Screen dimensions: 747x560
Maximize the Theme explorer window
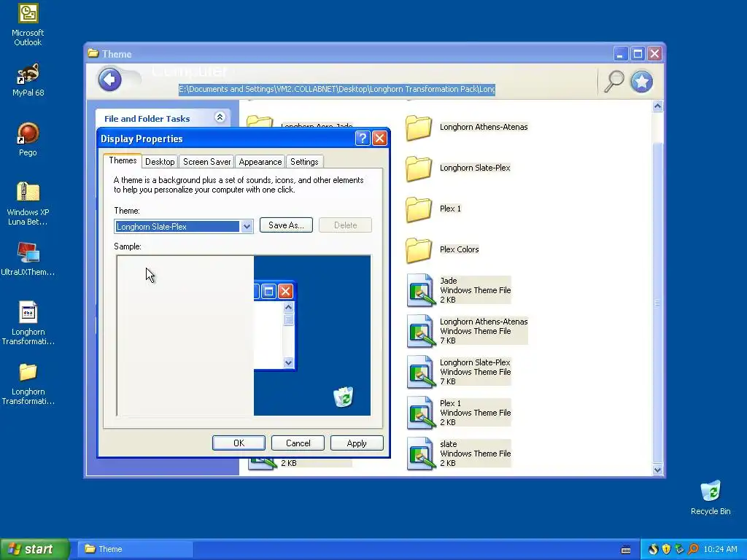click(638, 53)
